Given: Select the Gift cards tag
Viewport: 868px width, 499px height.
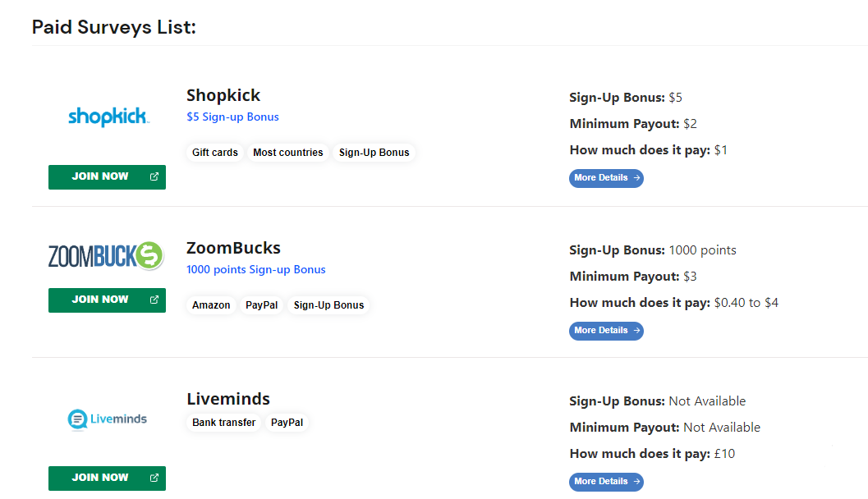Looking at the screenshot, I should tap(215, 153).
